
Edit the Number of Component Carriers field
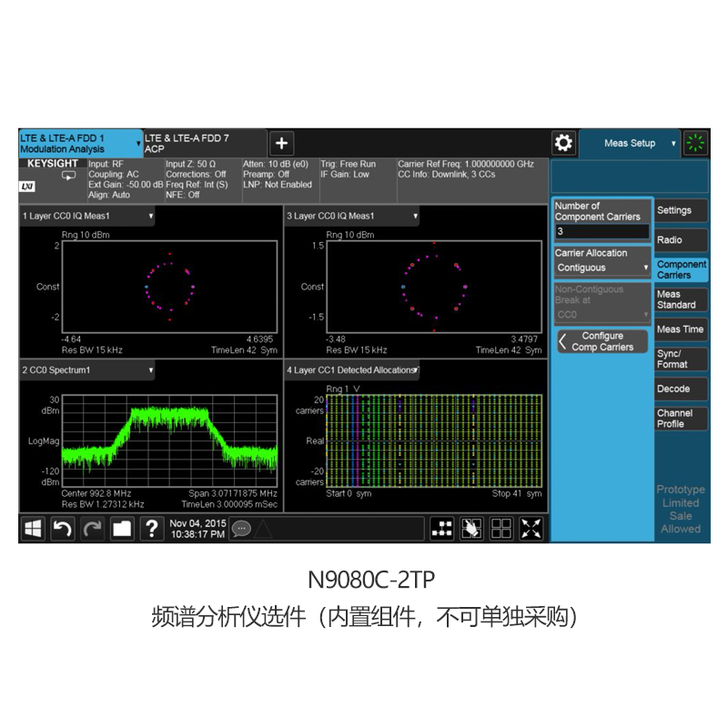(602, 231)
